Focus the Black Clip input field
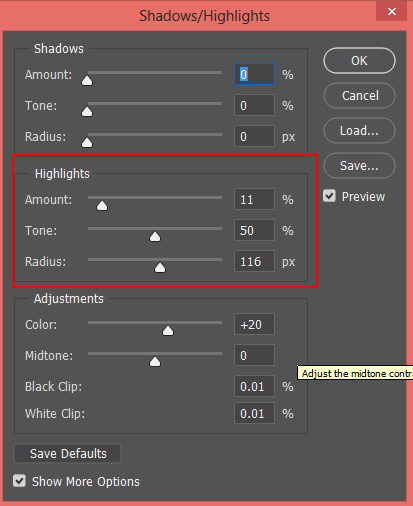This screenshot has width=413, height=506. pyautogui.click(x=255, y=386)
